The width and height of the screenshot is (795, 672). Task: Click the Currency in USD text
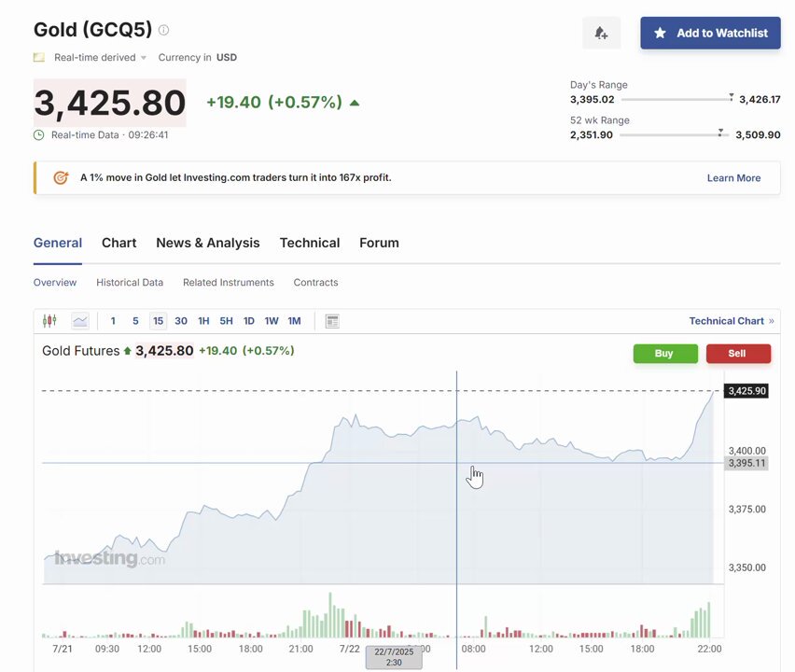[x=197, y=57]
